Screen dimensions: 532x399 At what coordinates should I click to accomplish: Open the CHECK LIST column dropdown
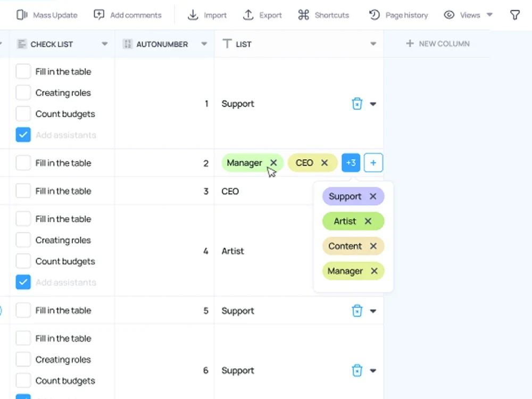(x=104, y=44)
